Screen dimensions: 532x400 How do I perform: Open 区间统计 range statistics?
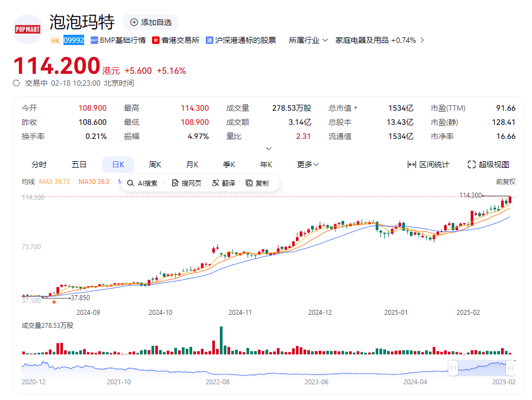[428, 164]
